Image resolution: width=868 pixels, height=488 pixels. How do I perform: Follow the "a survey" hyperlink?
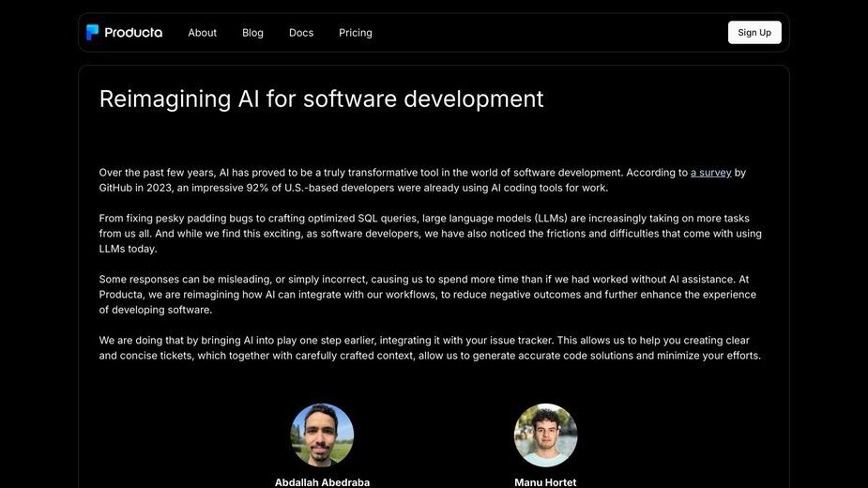710,173
